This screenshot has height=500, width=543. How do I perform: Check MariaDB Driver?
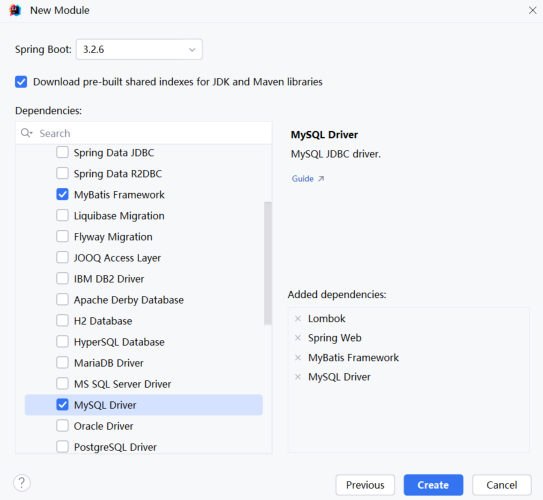[62, 363]
